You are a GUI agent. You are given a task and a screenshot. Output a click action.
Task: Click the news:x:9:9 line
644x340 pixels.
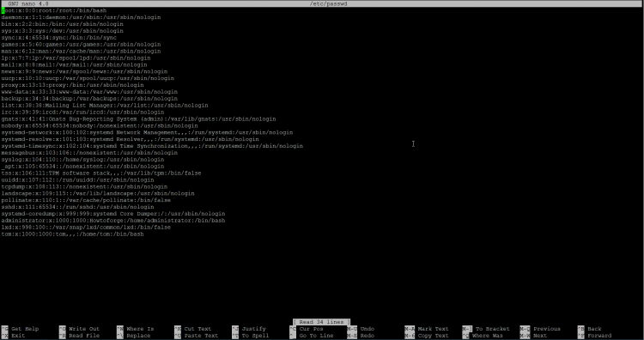point(84,71)
